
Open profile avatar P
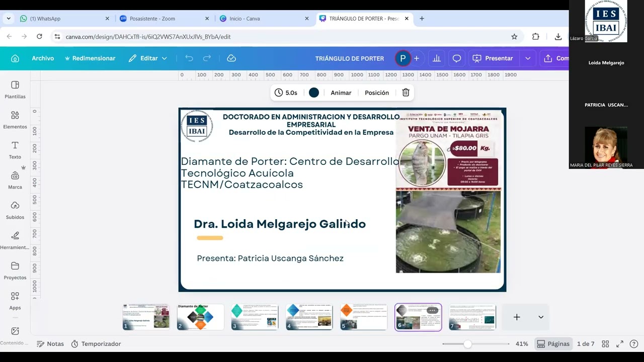403,58
